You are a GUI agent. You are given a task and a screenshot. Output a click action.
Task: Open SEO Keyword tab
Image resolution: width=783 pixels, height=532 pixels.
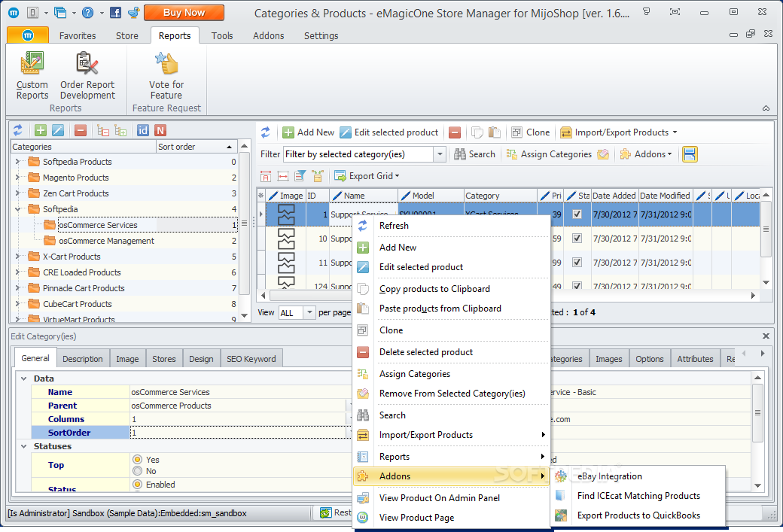[x=251, y=359]
